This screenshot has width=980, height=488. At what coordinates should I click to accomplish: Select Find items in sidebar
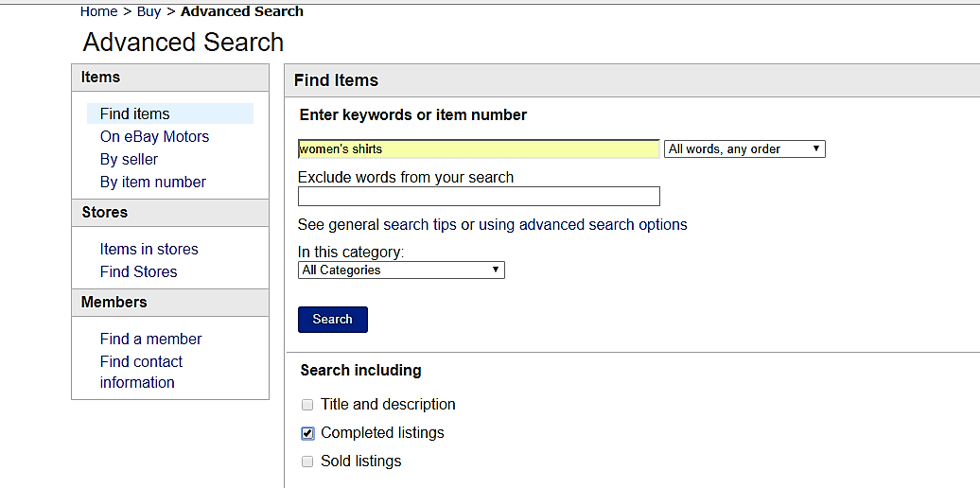[x=135, y=113]
